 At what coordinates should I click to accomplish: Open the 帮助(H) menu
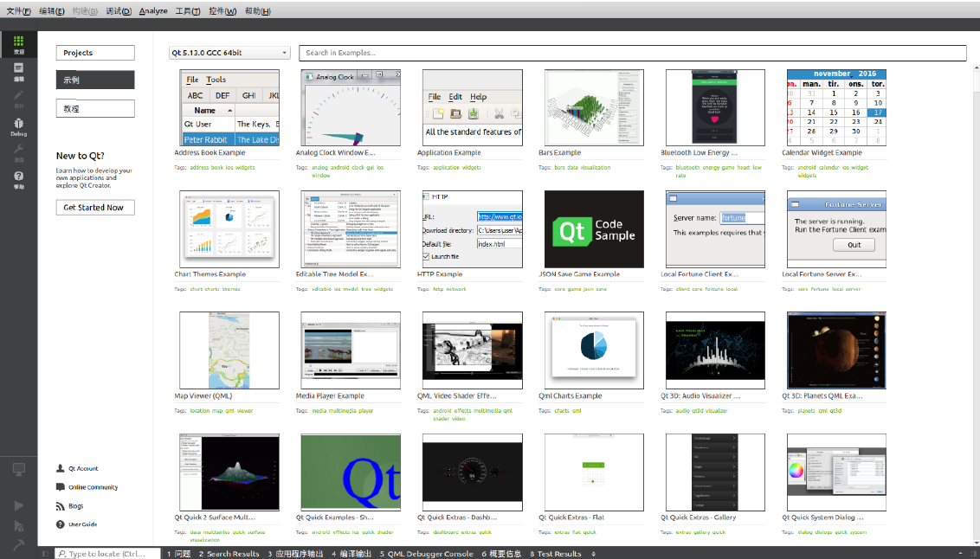pos(257,11)
